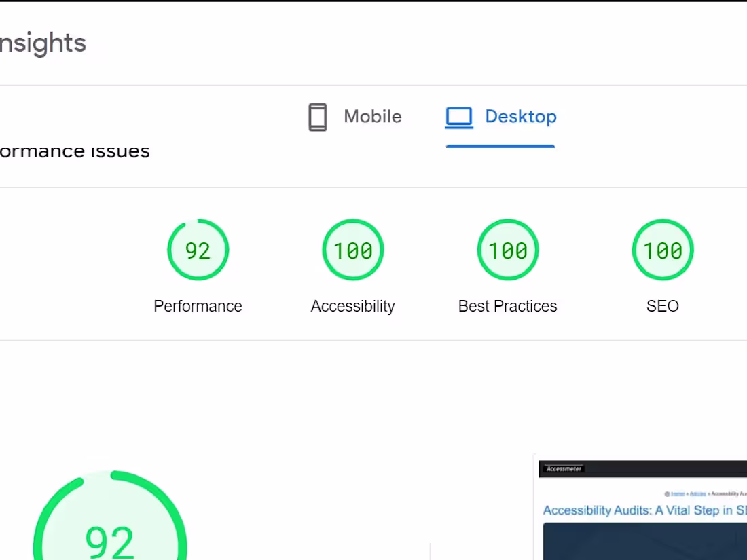
Task: Click the blue laptop Desktop icon
Action: [x=459, y=117]
